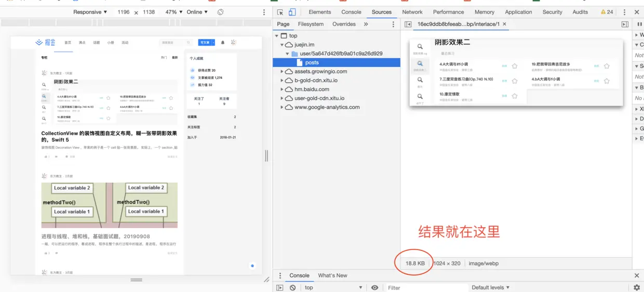Hide the Sources navigator pane

(x=408, y=24)
